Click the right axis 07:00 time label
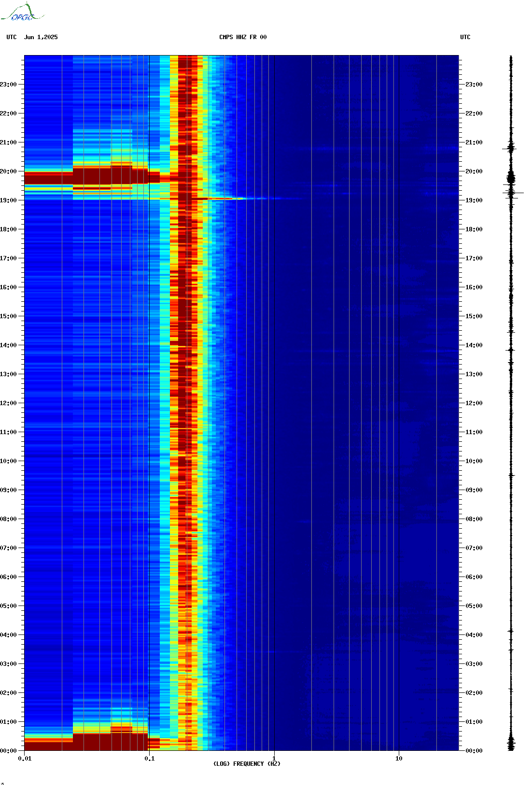Screen dimensions: 532x789 click(x=474, y=548)
